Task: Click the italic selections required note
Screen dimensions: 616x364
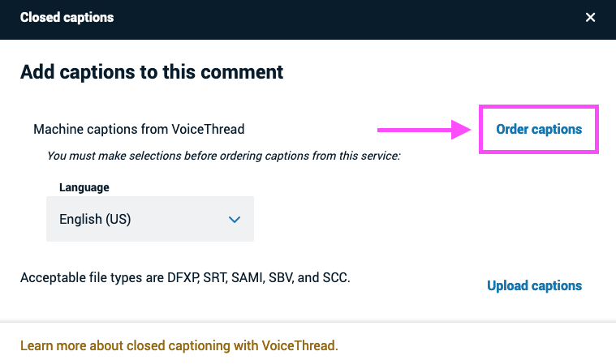Action: [223, 156]
